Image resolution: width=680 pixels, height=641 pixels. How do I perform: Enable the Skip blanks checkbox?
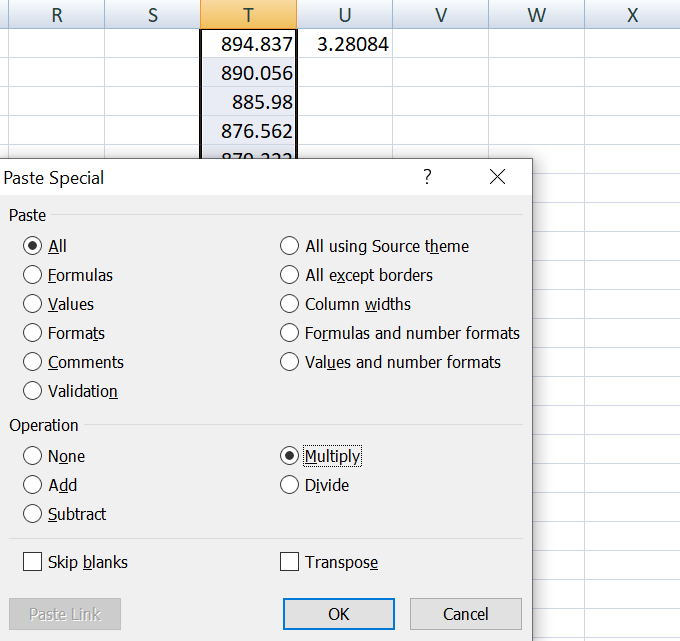[32, 562]
